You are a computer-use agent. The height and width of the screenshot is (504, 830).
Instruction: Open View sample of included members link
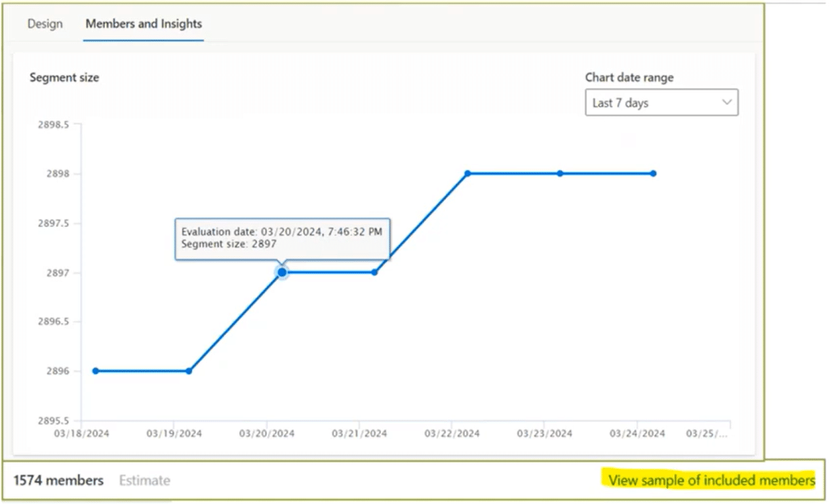coord(711,480)
